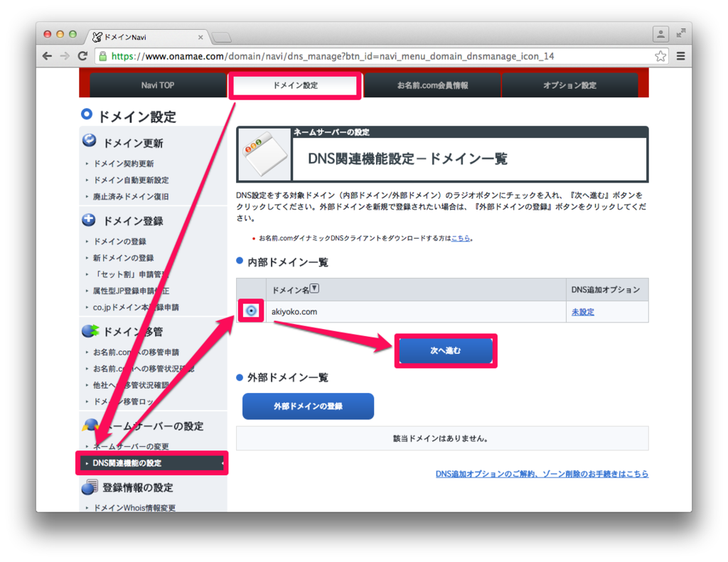Click the DNS window illustration icon
Image resolution: width=728 pixels, height=562 pixels.
coord(264,155)
